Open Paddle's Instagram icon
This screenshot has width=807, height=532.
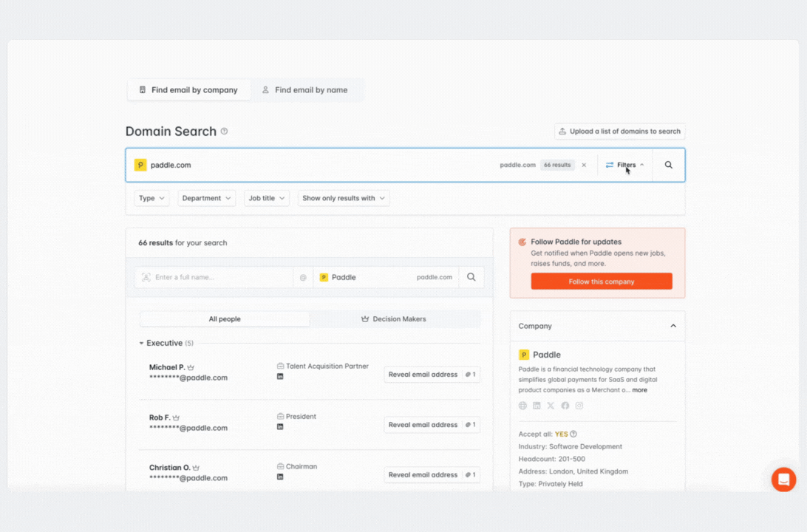click(x=579, y=406)
